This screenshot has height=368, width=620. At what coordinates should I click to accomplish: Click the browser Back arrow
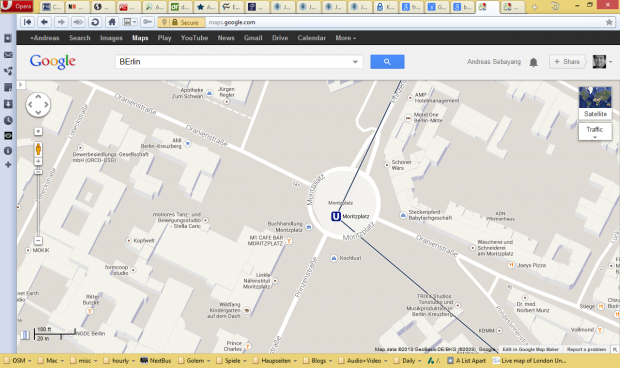44,22
